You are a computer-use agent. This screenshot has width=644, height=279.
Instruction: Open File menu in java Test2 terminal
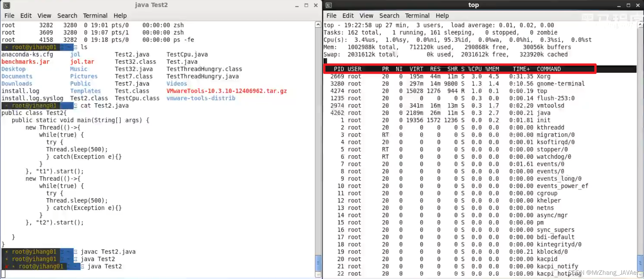point(9,15)
